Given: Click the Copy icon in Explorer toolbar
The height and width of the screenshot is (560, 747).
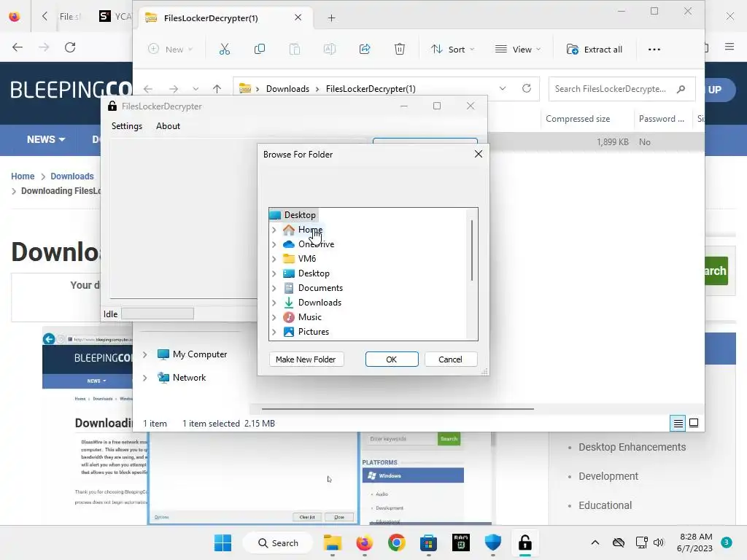Looking at the screenshot, I should tap(260, 49).
